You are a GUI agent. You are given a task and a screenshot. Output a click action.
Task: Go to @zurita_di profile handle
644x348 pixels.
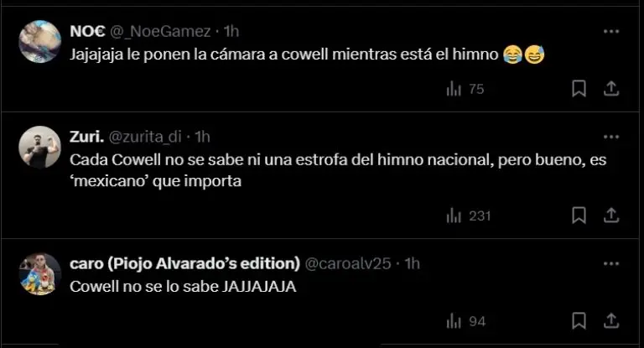[x=145, y=137]
